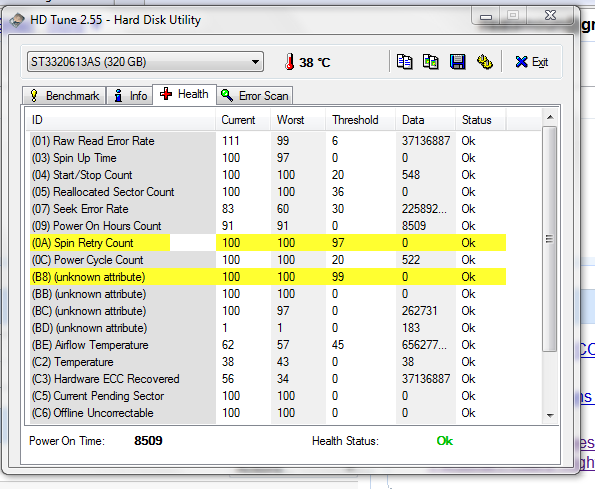The image size is (595, 489).
Task: Click the floppy disk save icon
Action: pos(458,62)
